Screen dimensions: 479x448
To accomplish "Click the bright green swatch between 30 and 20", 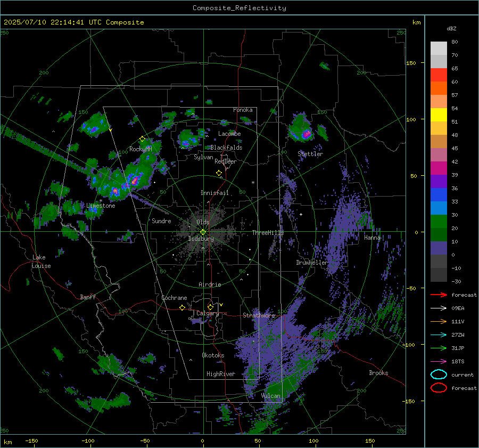I will coord(439,222).
